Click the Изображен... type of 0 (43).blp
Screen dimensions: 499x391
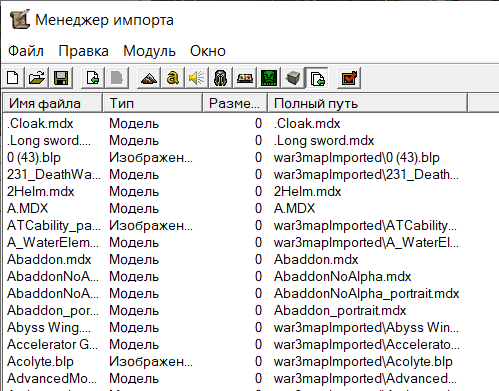151,158
